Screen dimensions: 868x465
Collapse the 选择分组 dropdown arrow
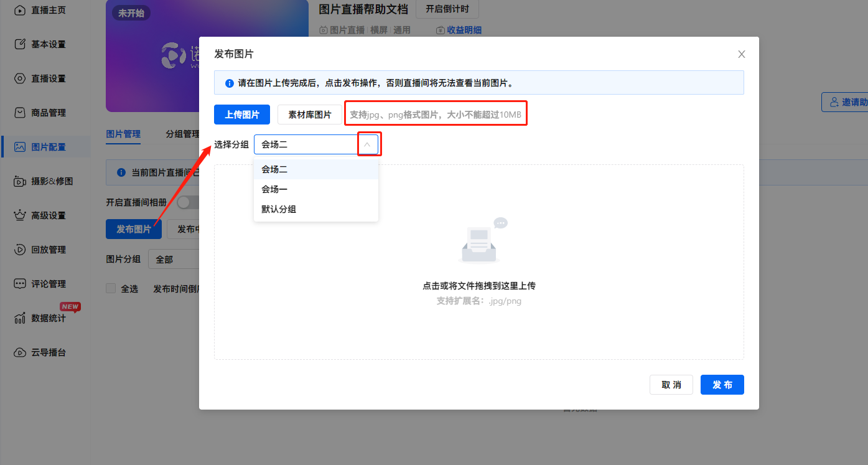tap(367, 144)
